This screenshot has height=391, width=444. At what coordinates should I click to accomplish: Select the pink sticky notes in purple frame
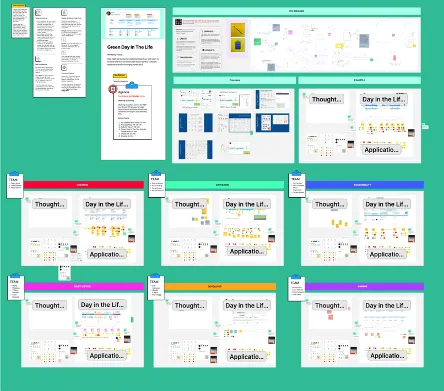330,315
